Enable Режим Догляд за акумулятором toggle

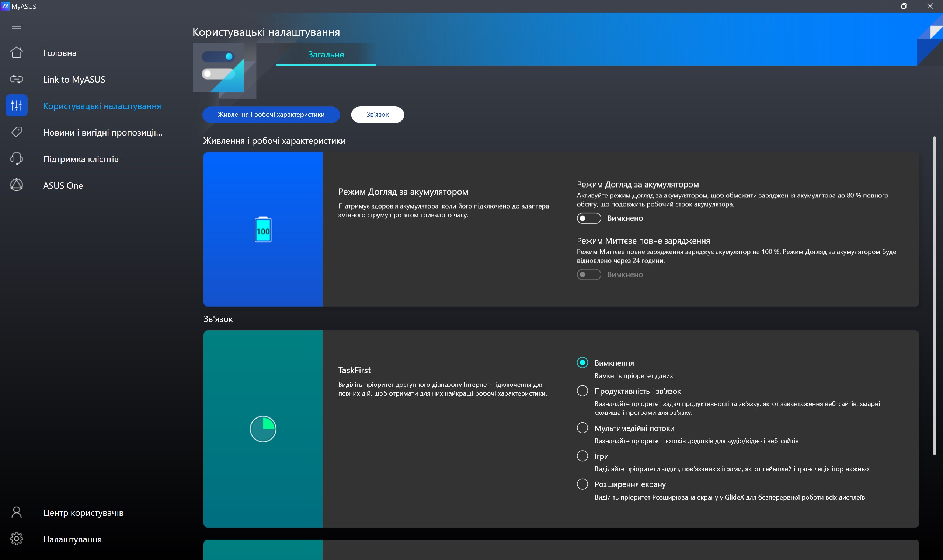click(588, 218)
